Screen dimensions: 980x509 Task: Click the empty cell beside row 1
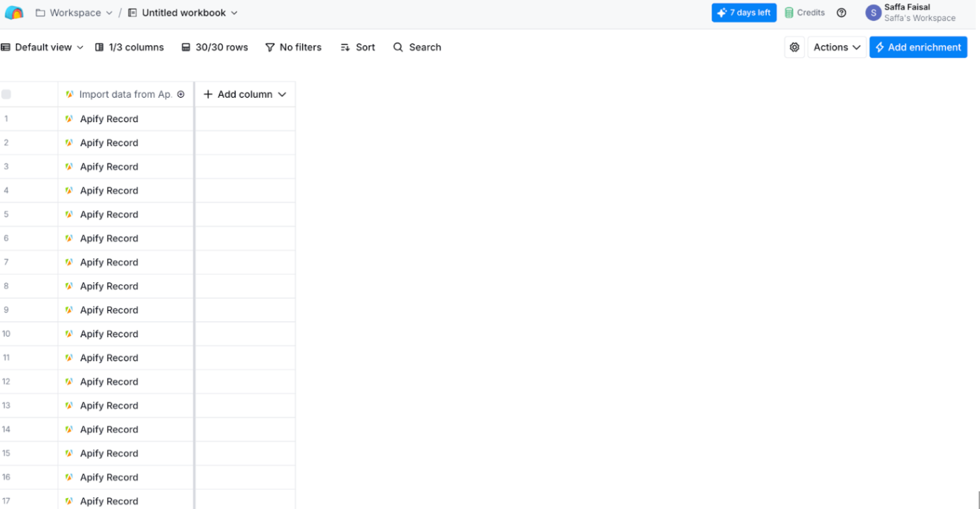point(245,119)
